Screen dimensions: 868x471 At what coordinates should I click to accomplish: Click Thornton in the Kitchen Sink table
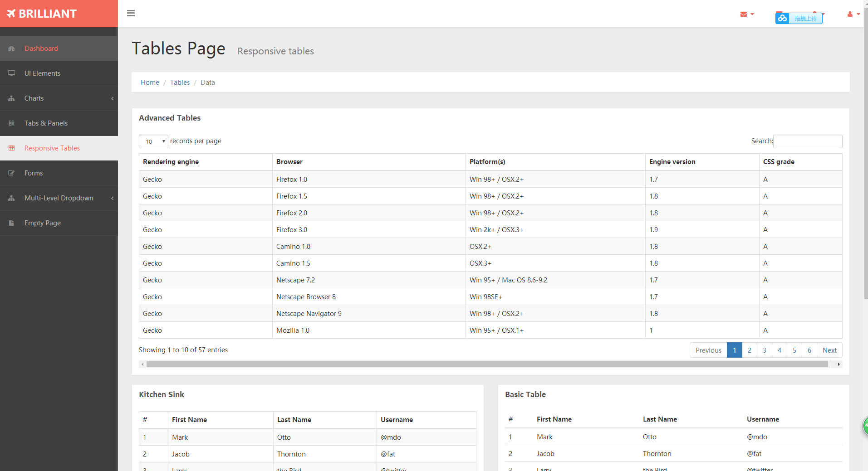[x=291, y=454]
